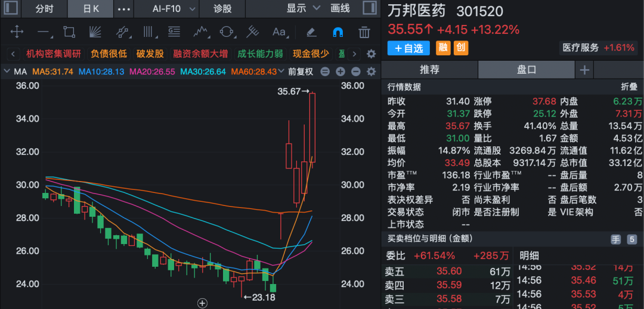The image size is (644, 309).
Task: Select the pitchfork drawing tool
Action: pyautogui.click(x=253, y=32)
